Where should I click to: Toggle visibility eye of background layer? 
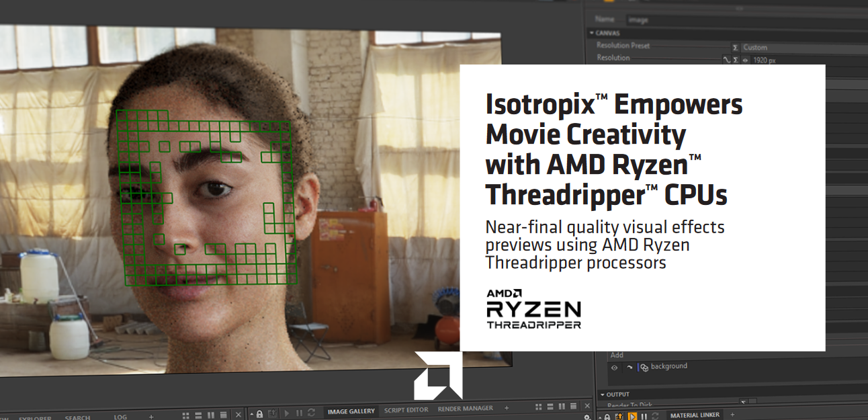(614, 367)
